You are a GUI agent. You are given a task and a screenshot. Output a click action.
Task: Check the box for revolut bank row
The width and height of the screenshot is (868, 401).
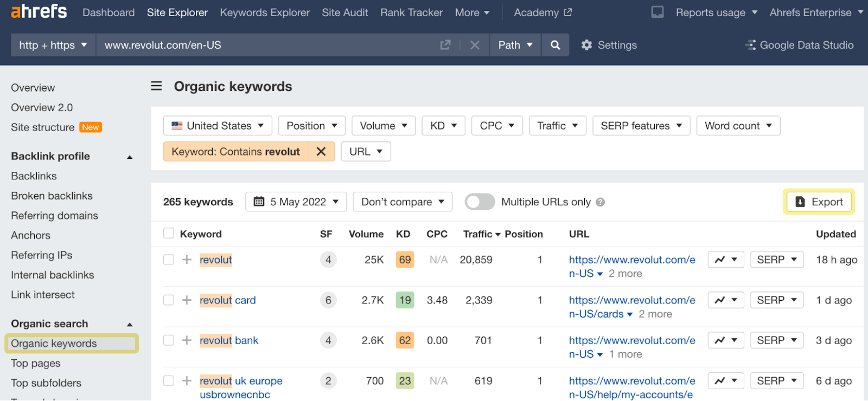click(x=169, y=340)
